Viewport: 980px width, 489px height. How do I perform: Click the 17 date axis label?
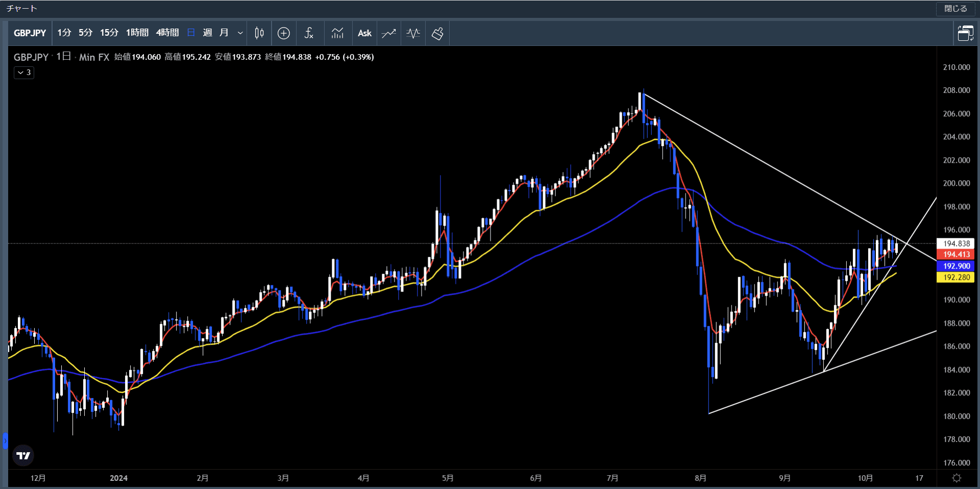coord(919,478)
